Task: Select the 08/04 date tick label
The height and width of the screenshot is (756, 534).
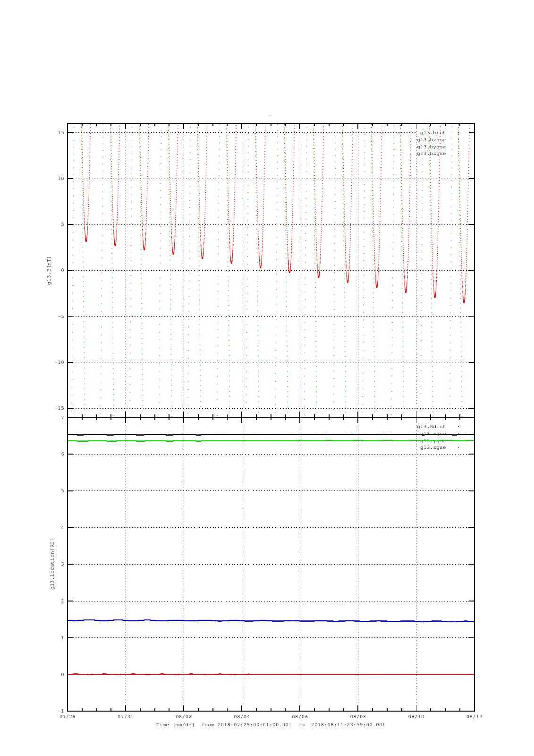Action: [x=242, y=717]
